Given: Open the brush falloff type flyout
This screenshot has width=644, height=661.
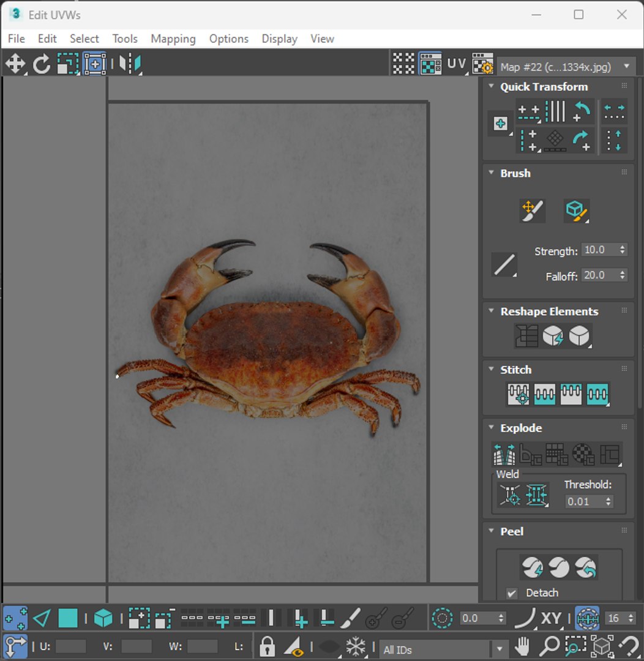Looking at the screenshot, I should pyautogui.click(x=504, y=265).
